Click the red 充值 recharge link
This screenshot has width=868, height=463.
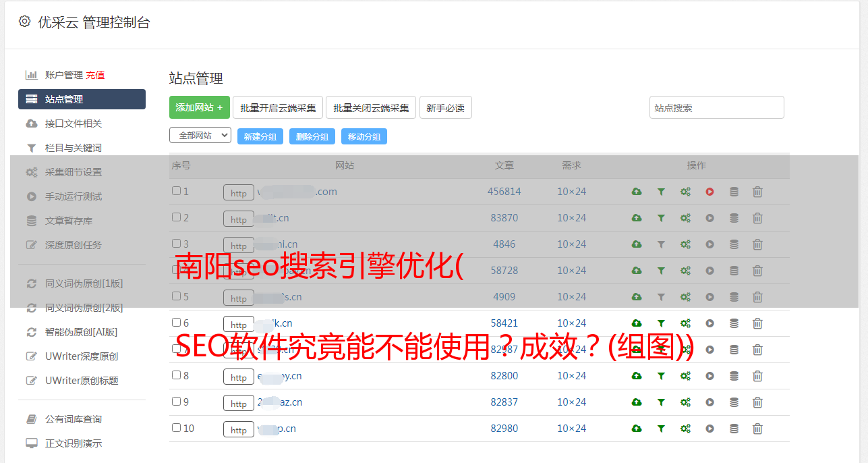[x=95, y=75]
